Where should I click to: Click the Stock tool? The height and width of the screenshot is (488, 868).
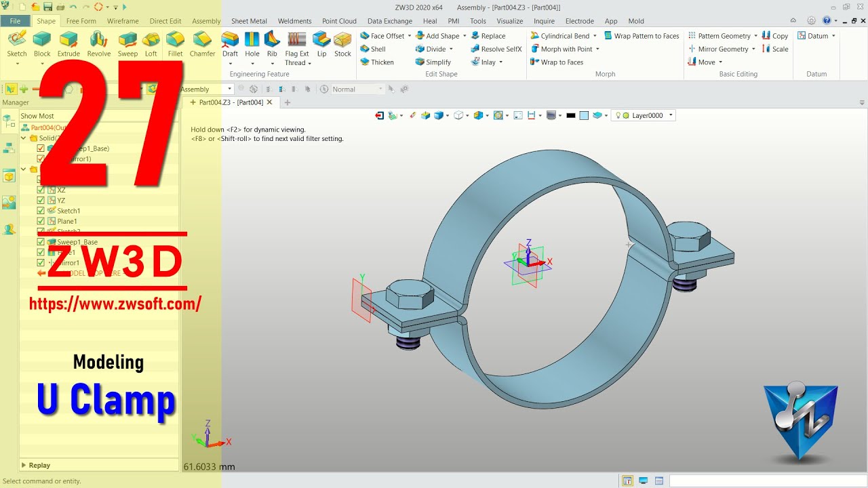342,44
